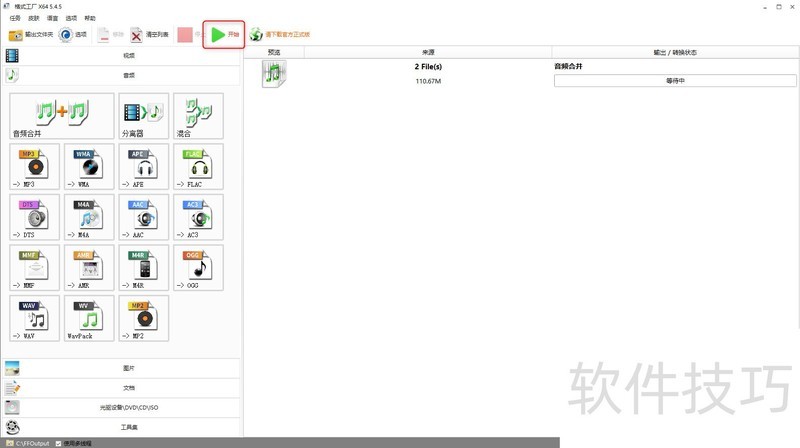Screen dimensions: 800x448
Task: Start conversion with the green 开始 button
Action: [x=224, y=35]
